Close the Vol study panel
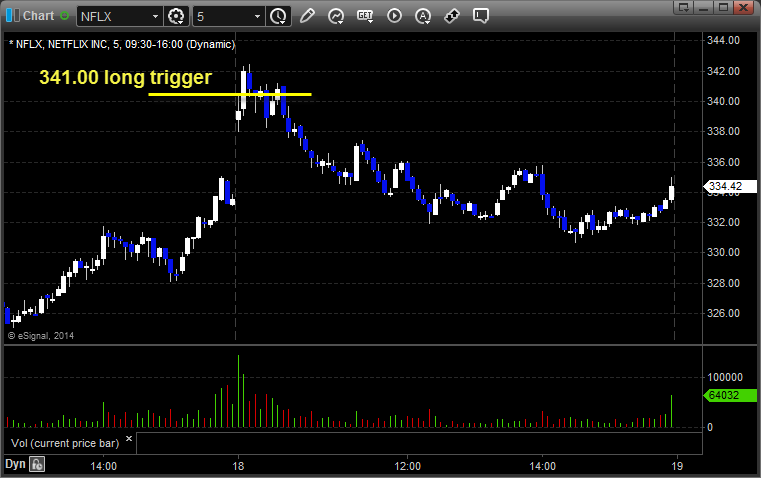Image resolution: width=761 pixels, height=478 pixels. click(x=129, y=439)
